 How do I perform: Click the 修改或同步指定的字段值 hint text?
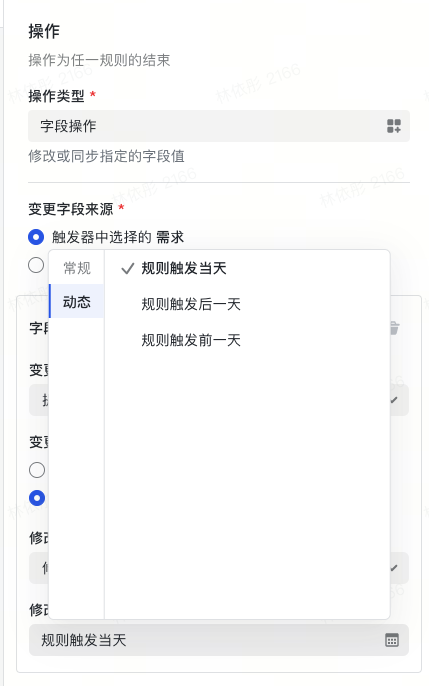(106, 156)
